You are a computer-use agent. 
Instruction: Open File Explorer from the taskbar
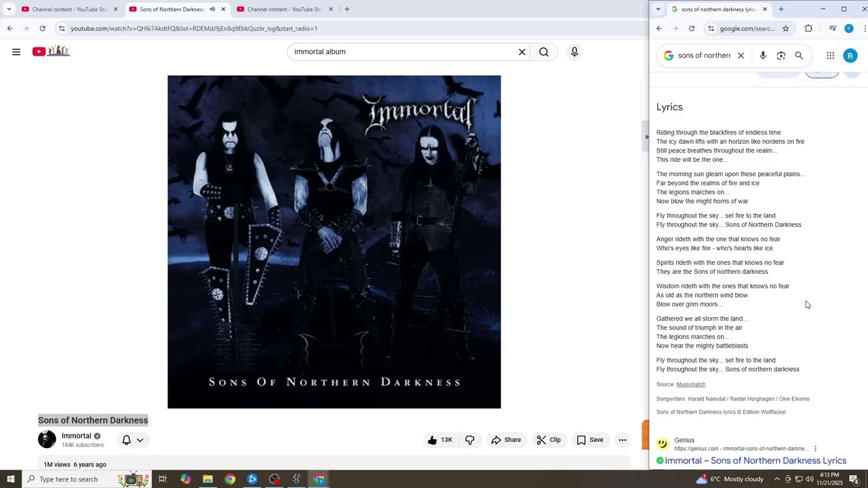pos(208,479)
